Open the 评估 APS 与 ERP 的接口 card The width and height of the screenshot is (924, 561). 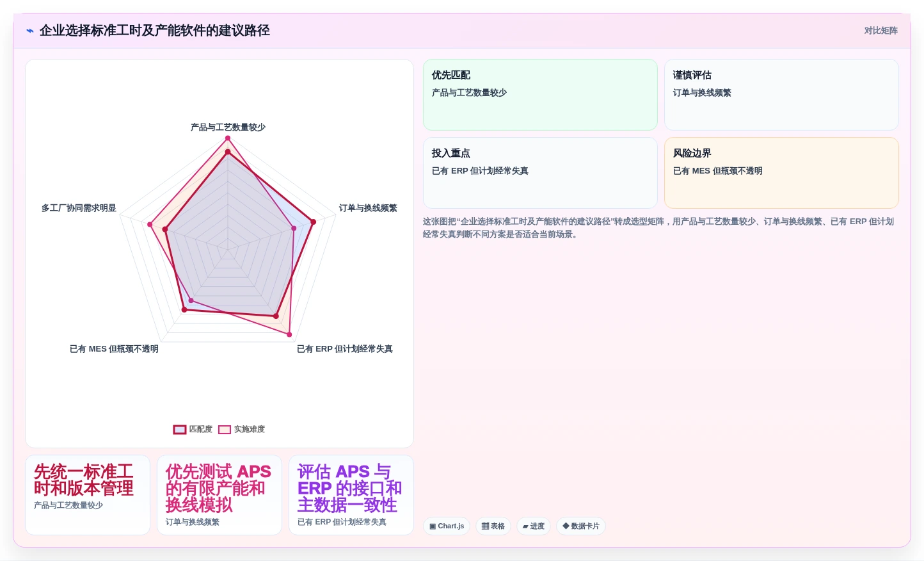351,495
